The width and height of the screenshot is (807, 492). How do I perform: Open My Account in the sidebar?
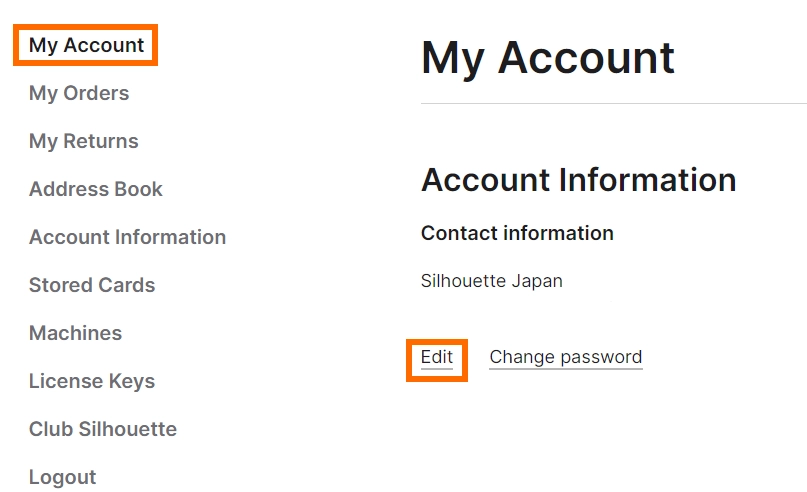pyautogui.click(x=86, y=45)
